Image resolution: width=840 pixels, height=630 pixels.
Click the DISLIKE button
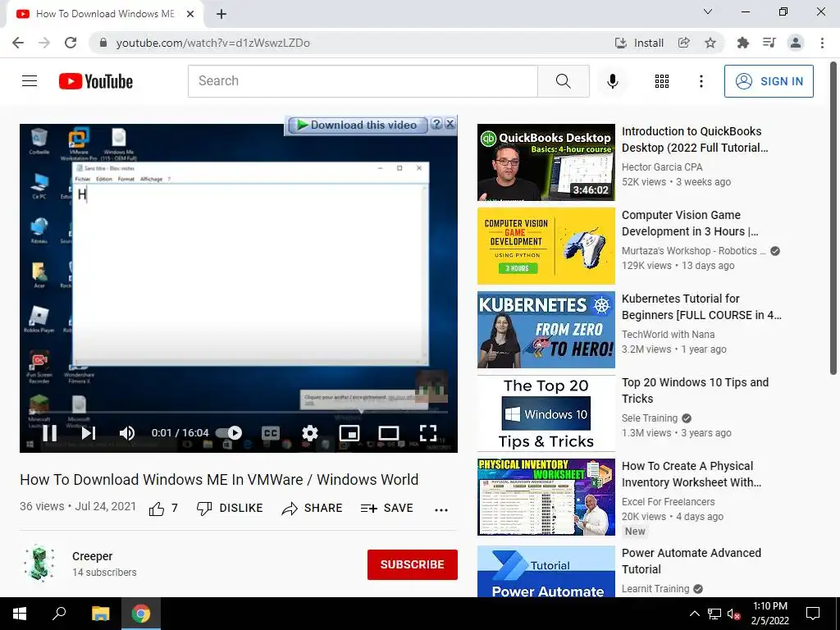(230, 509)
